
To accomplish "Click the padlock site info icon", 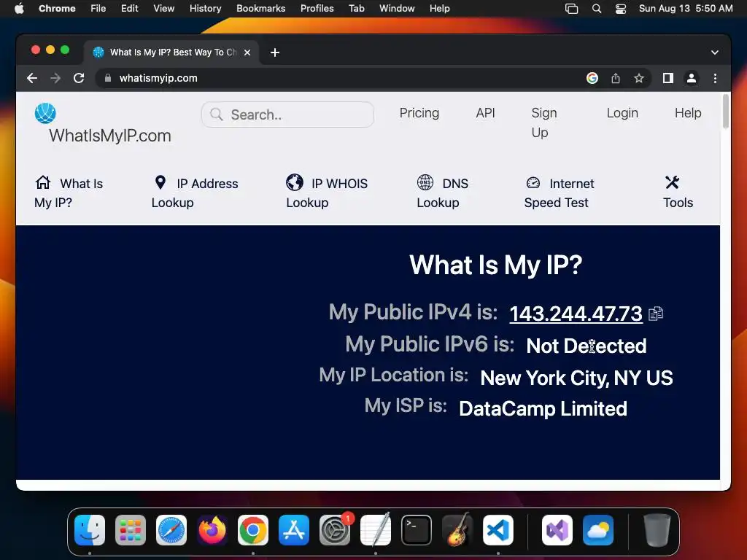I will [108, 78].
